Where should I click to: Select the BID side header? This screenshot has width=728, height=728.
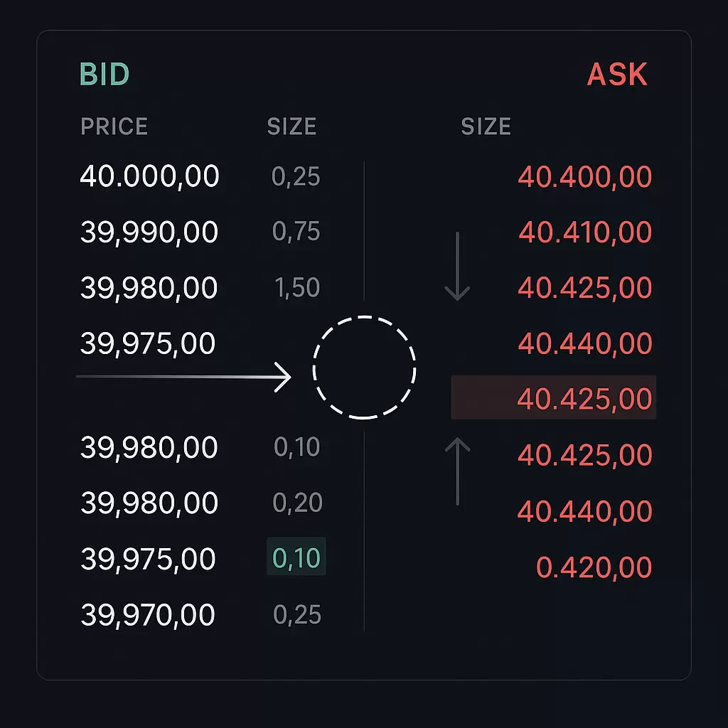[x=105, y=75]
